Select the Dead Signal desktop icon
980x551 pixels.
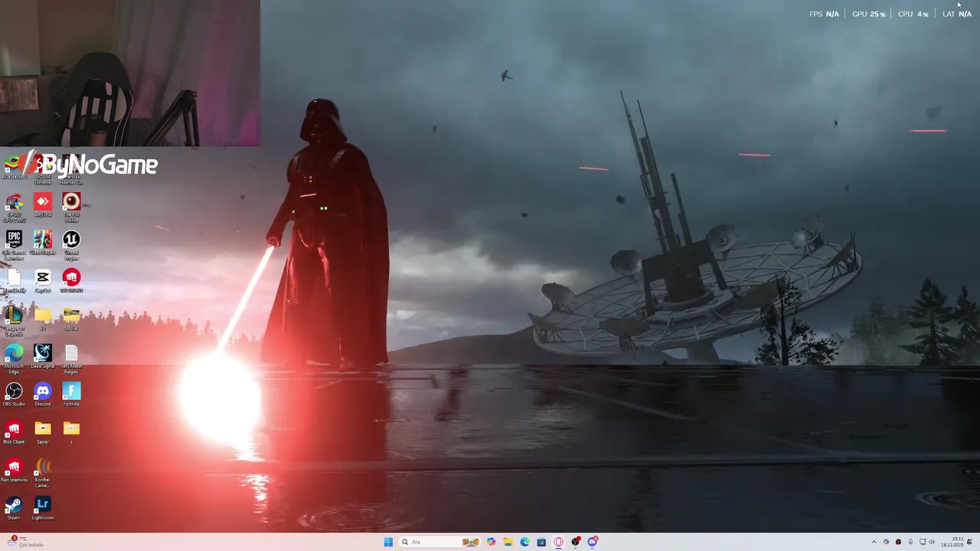coord(43,356)
